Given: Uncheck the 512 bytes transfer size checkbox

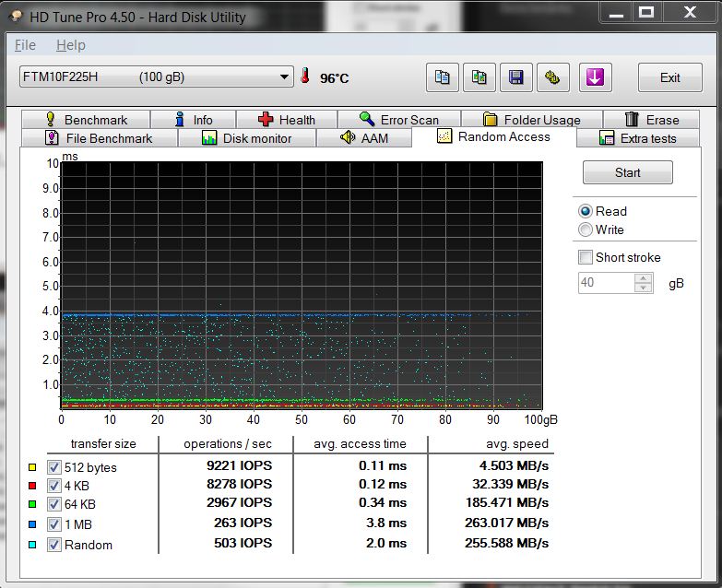Looking at the screenshot, I should (x=54, y=467).
